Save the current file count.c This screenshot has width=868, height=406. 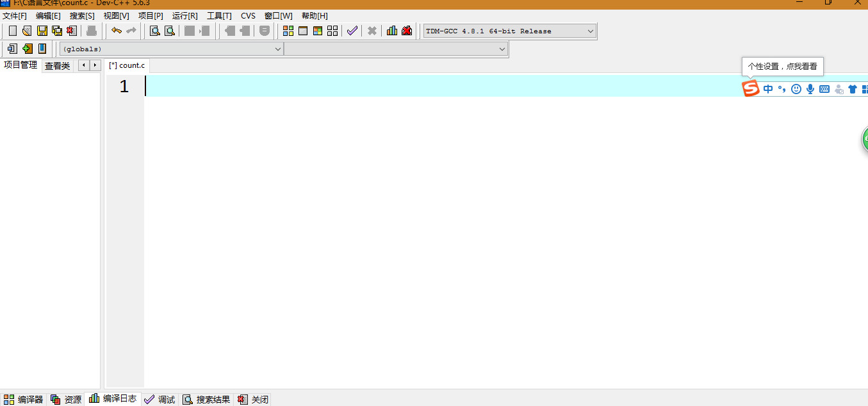42,31
